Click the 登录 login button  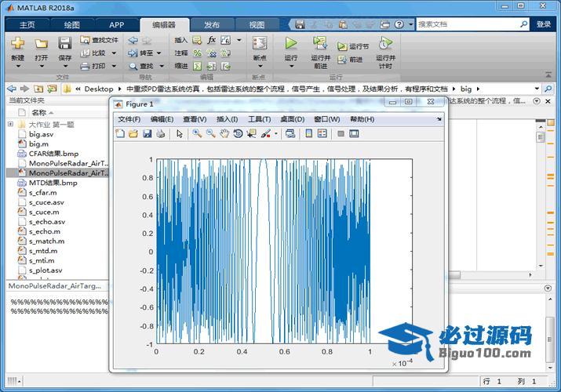[544, 24]
